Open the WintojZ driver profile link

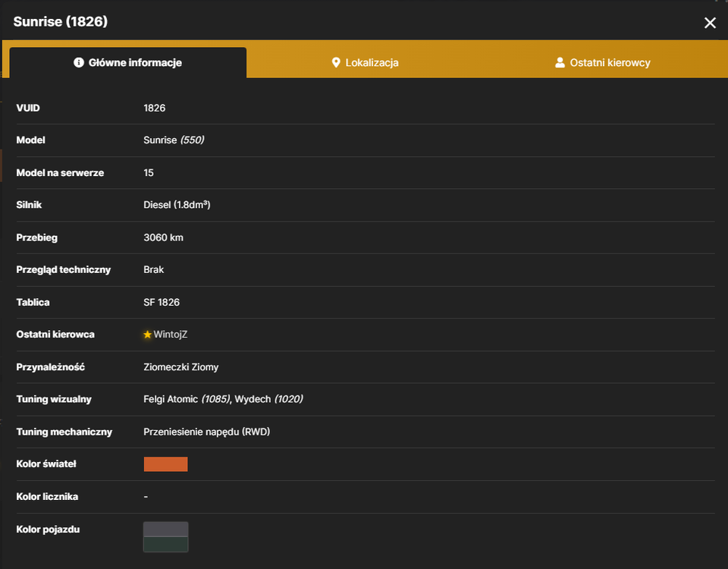point(171,335)
